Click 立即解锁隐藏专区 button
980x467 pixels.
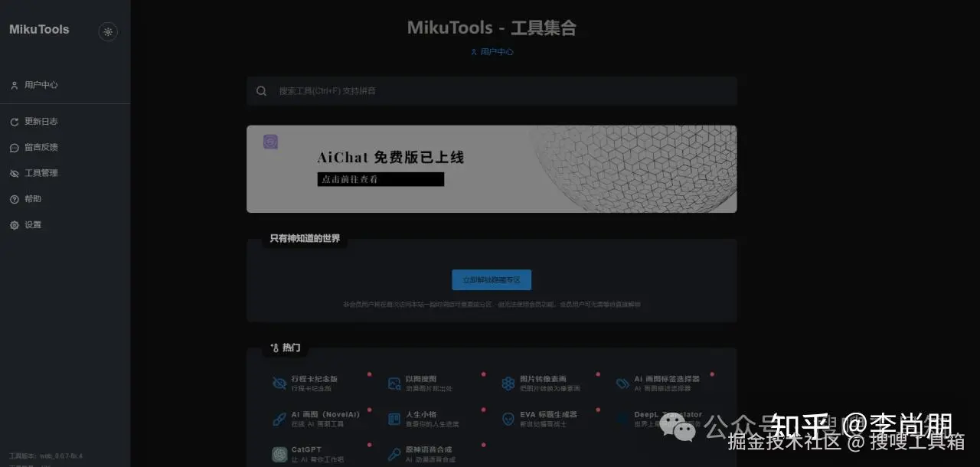tap(492, 280)
